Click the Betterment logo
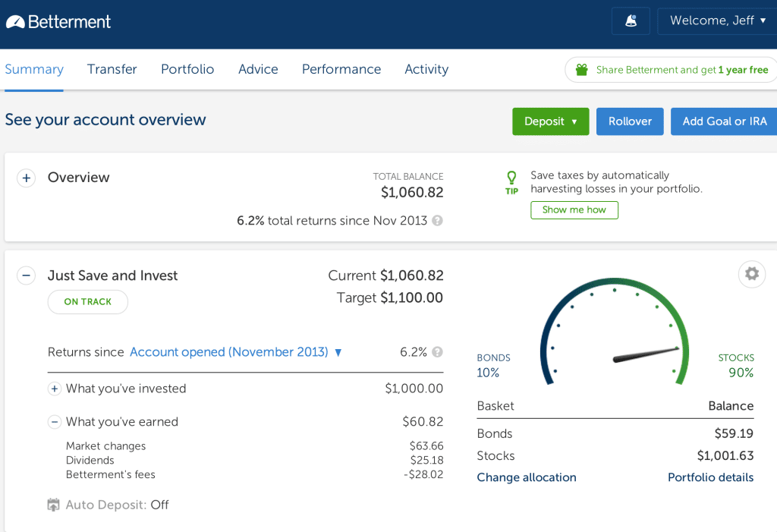The width and height of the screenshot is (777, 532). pos(58,21)
